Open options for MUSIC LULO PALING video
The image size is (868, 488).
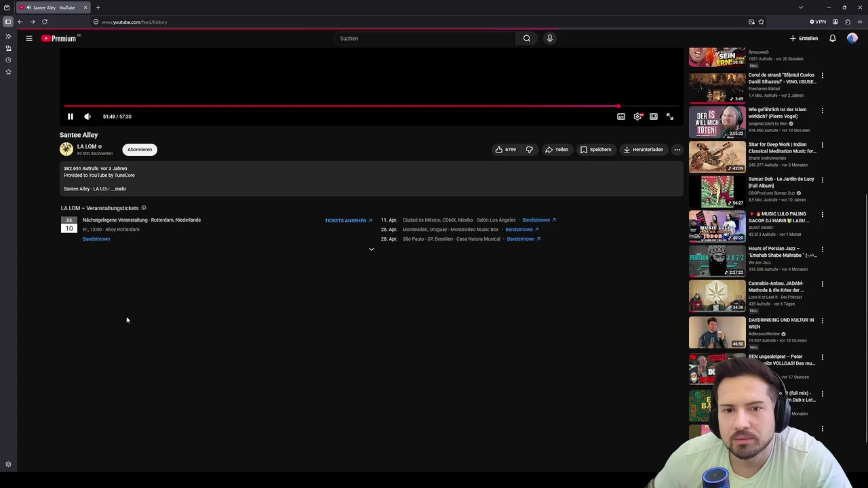tap(823, 215)
